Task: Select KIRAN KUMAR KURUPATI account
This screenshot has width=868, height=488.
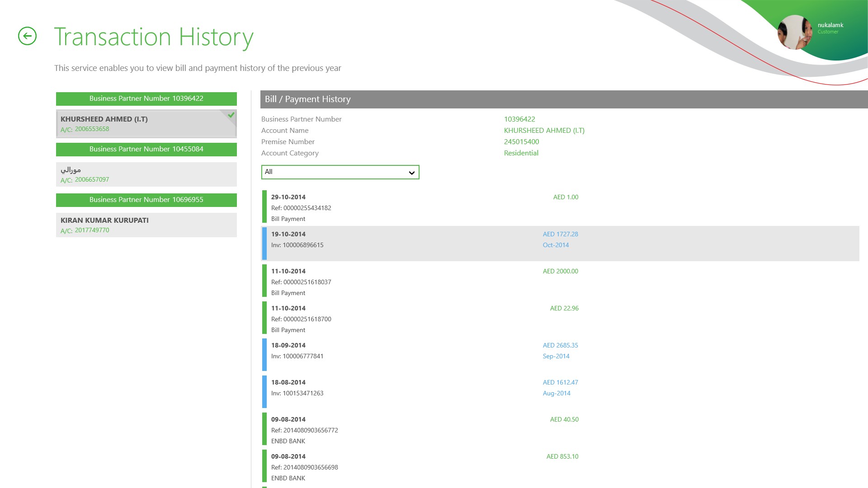Action: [146, 225]
